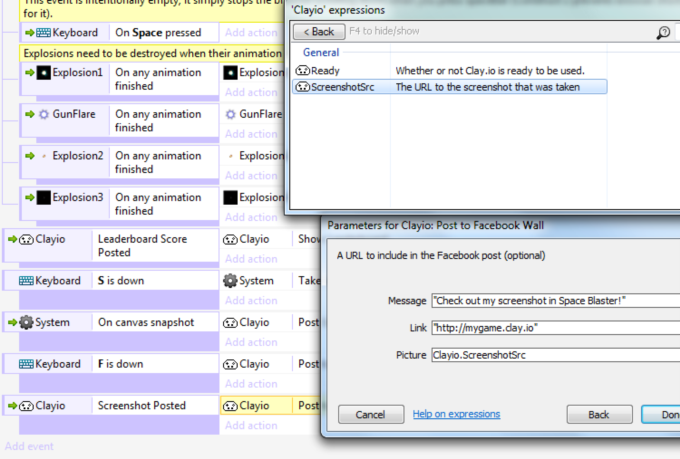The width and height of the screenshot is (680, 459).
Task: Click the search magnifier icon in expressions panel
Action: coord(663,33)
